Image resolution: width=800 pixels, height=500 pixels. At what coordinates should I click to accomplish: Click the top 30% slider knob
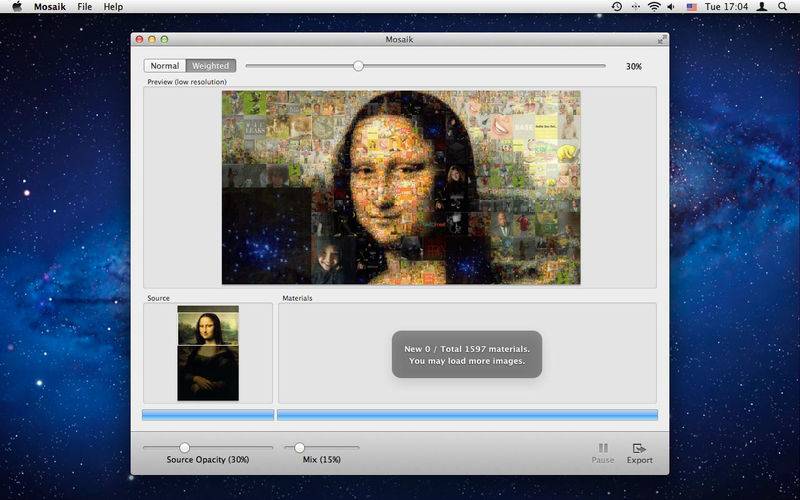tap(358, 66)
